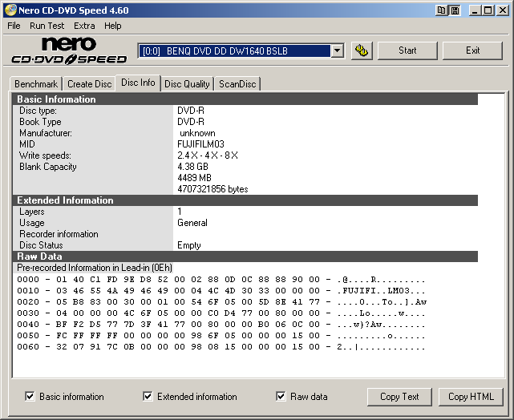Click the save floppy icon in the title bar
The height and width of the screenshot is (420, 514).
click(x=455, y=10)
